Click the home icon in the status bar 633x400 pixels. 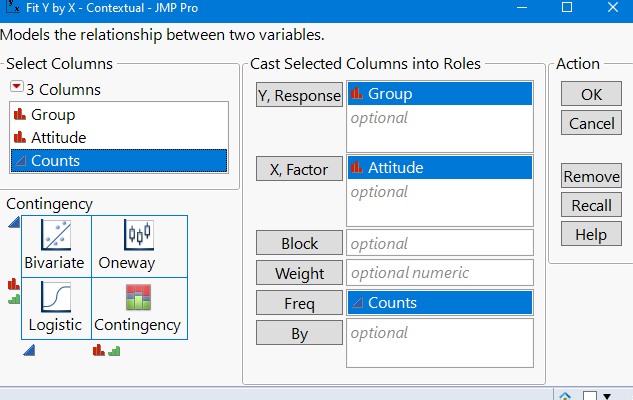click(565, 396)
